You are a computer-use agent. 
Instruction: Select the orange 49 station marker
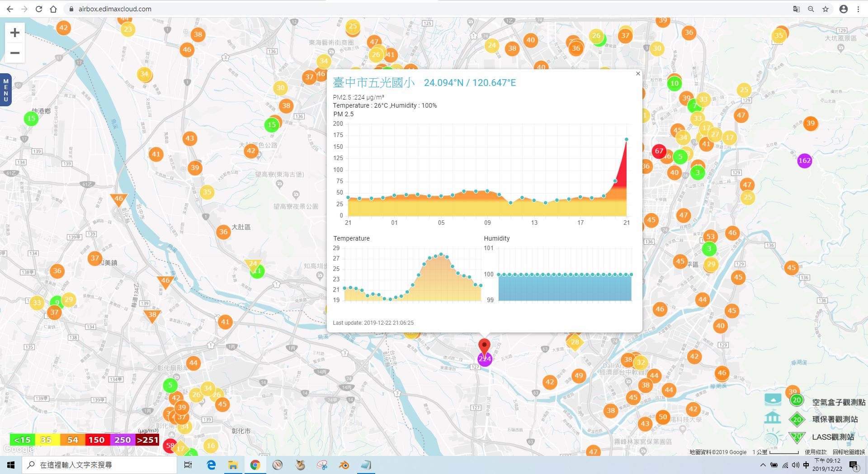[x=579, y=375]
